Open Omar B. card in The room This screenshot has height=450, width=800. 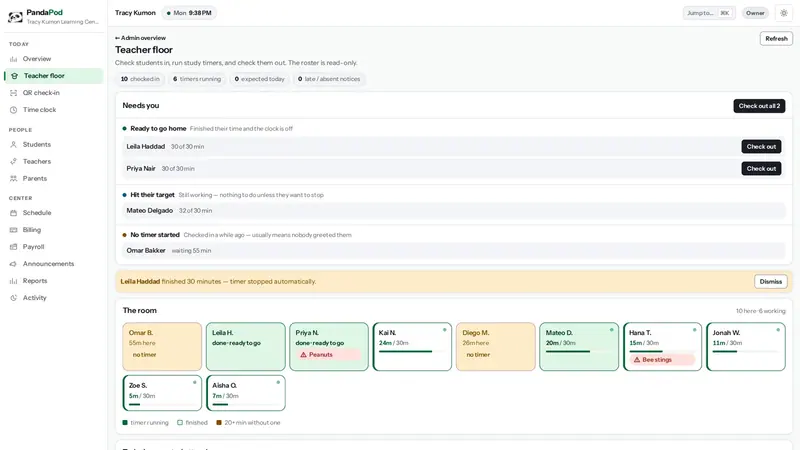[x=162, y=346]
